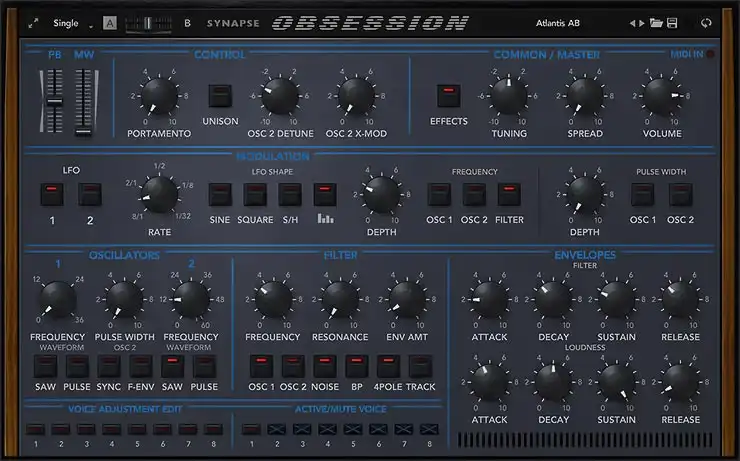Toggle oscillator 2 Saw waveform button
This screenshot has height=461, width=740.
tap(172, 366)
